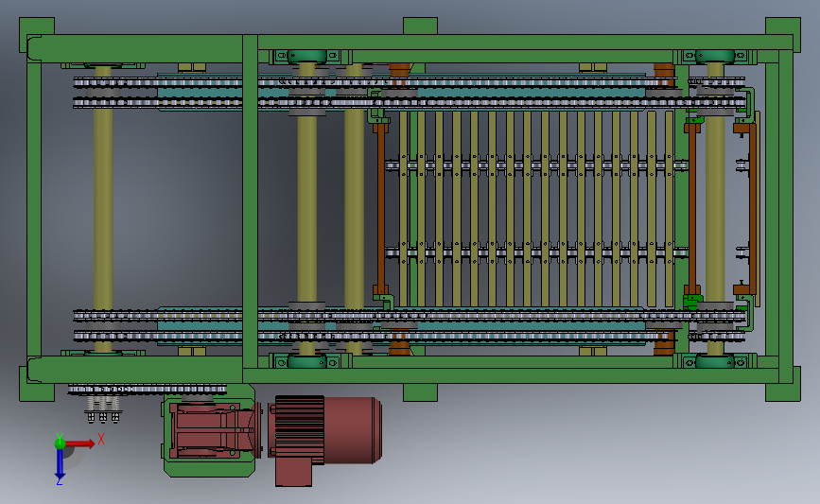Pick the top-right pillow block bearing

click(715, 56)
